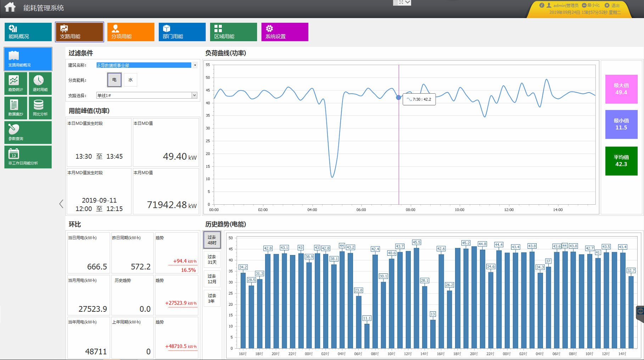Select the 过去3年 history range
Viewport: 644px width, 360px height.
(212, 298)
